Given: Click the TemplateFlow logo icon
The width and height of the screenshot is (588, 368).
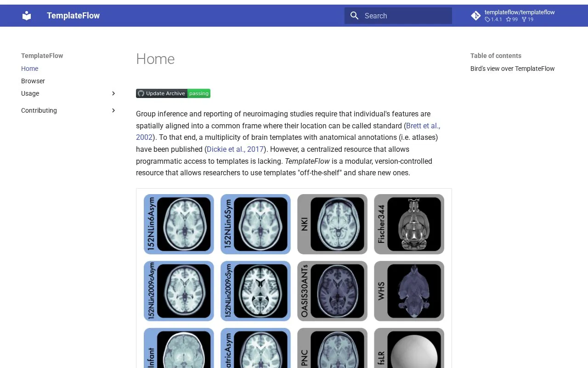Looking at the screenshot, I should click(27, 16).
